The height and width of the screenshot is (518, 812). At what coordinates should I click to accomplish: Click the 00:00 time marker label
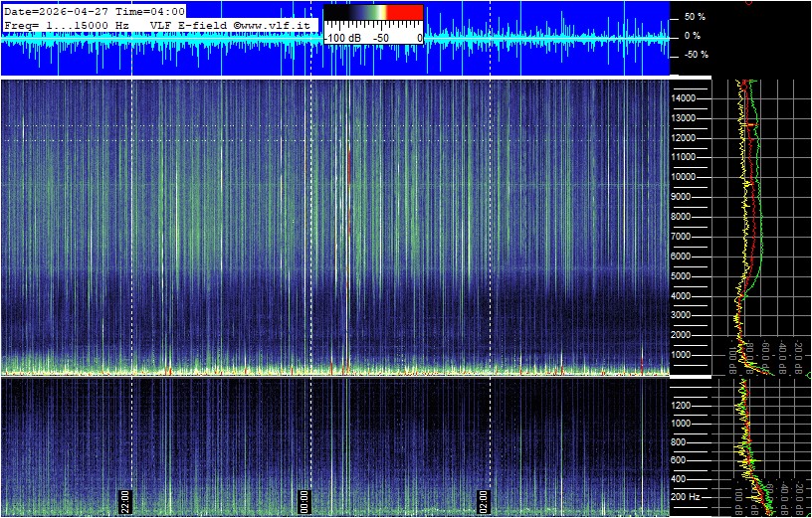click(x=305, y=500)
